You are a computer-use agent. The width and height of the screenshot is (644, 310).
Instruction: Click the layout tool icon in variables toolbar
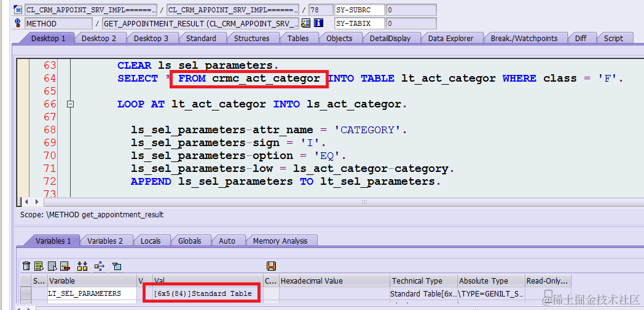117,266
